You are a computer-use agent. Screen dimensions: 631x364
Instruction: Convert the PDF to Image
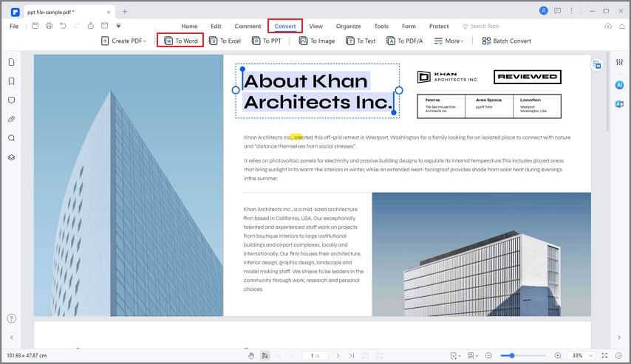click(317, 41)
